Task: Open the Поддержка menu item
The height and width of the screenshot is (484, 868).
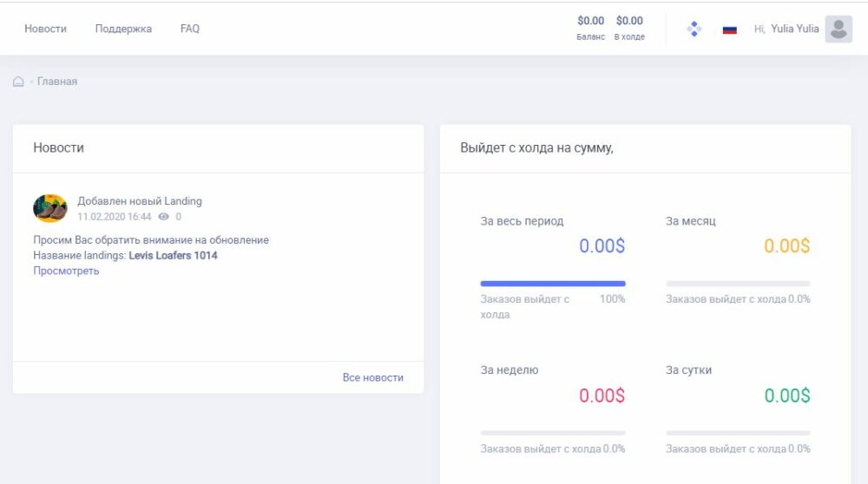Action: click(123, 29)
